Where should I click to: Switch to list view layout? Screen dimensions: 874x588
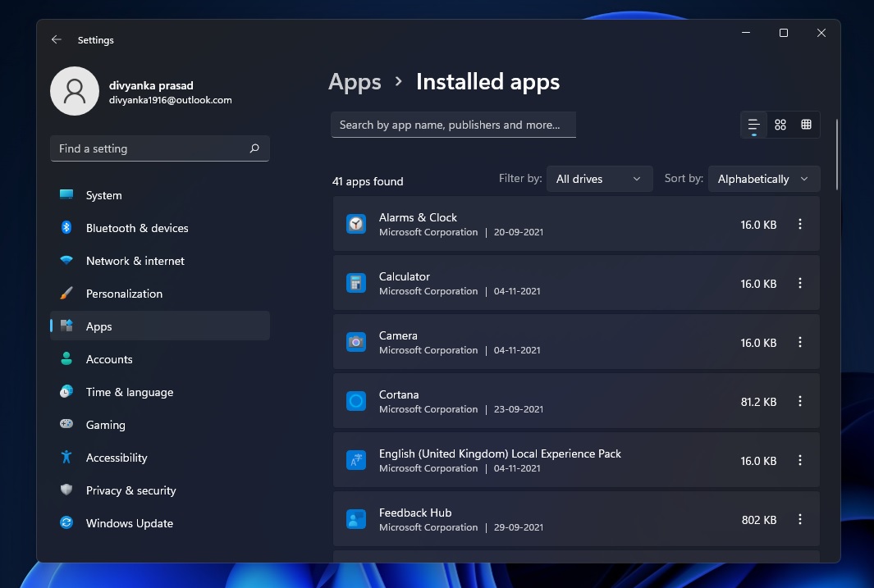click(753, 125)
